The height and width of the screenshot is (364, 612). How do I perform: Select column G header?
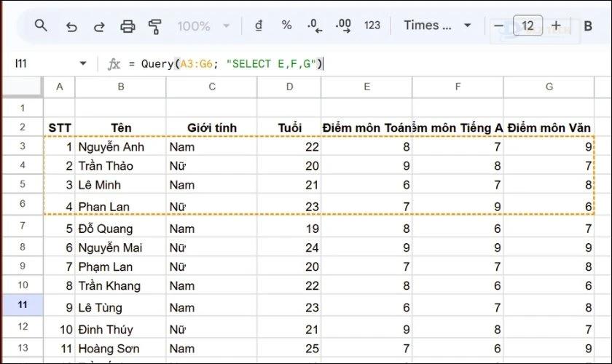point(549,87)
